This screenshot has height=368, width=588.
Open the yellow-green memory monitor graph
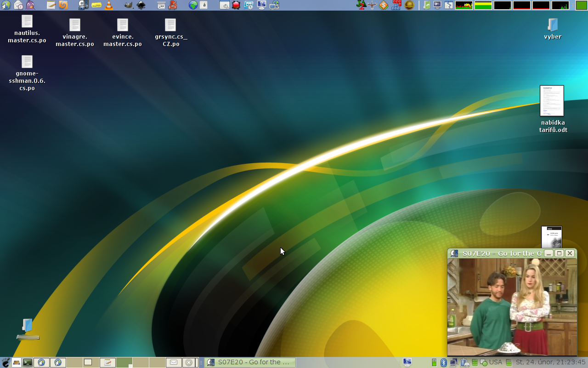[x=483, y=6]
